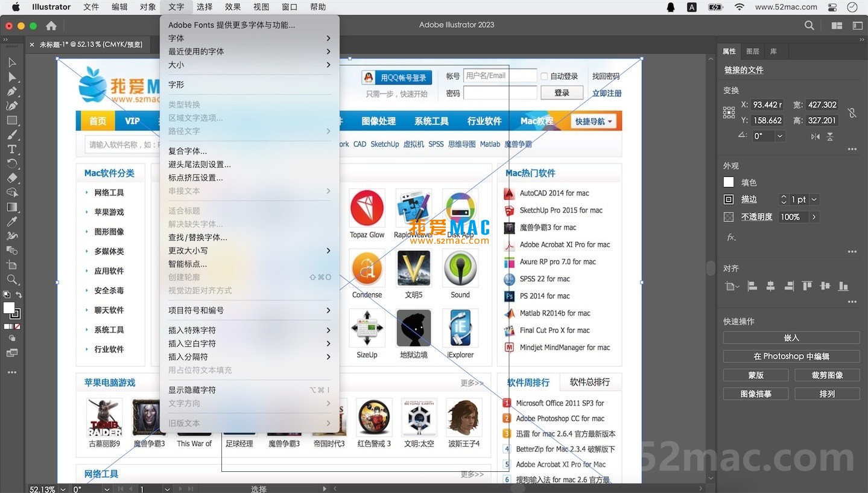Select the Blend tool

(x=12, y=251)
